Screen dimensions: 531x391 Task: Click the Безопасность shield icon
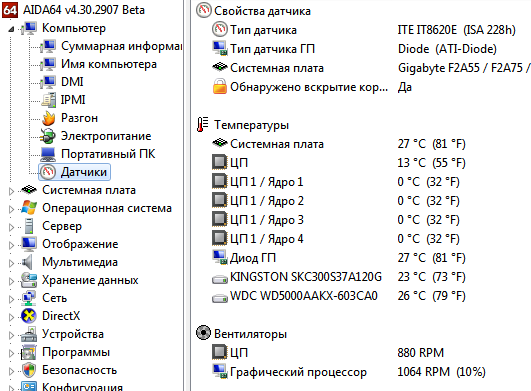[x=29, y=370]
